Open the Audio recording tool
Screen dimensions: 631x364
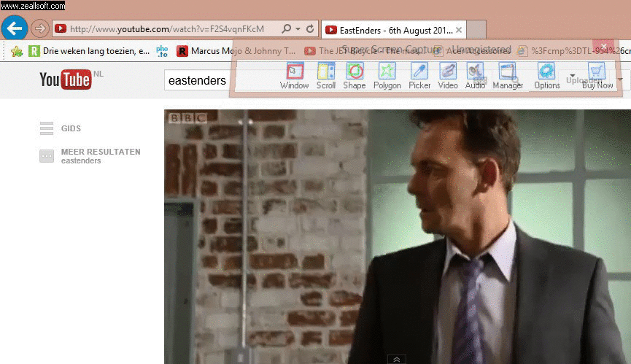tap(475, 75)
